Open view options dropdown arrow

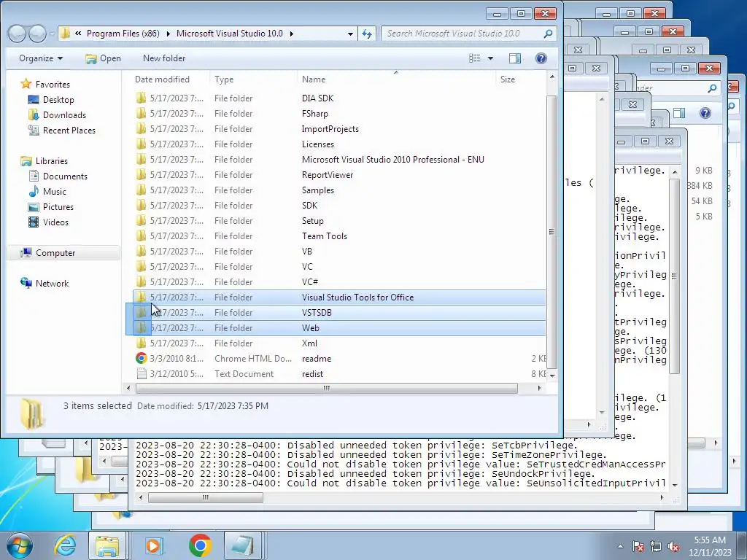pos(490,58)
